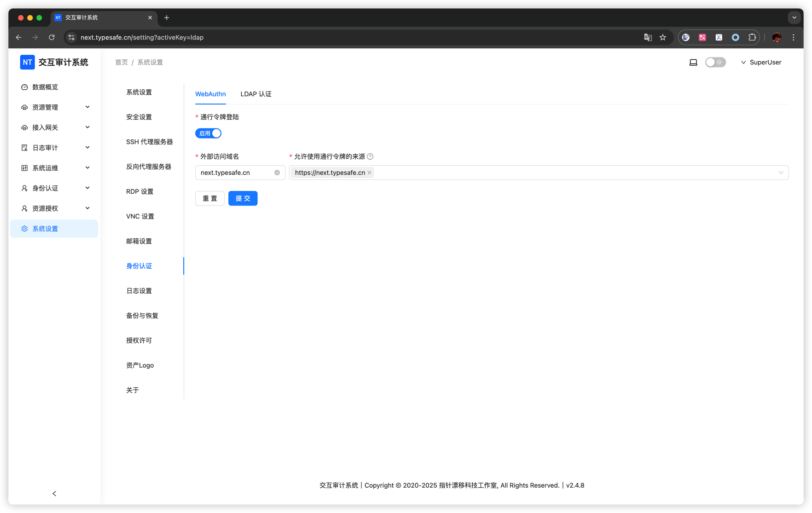
Task: Click the 数据概览 gauge icon
Action: pos(24,87)
